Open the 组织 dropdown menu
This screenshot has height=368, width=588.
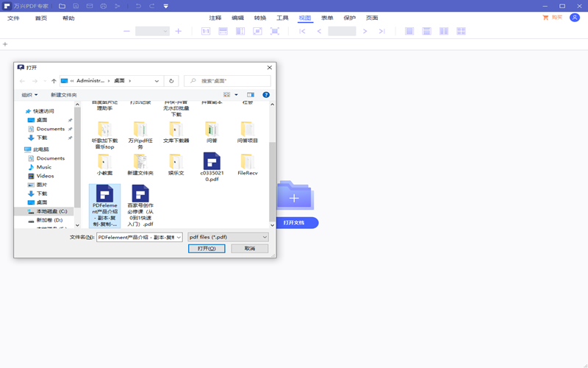29,95
